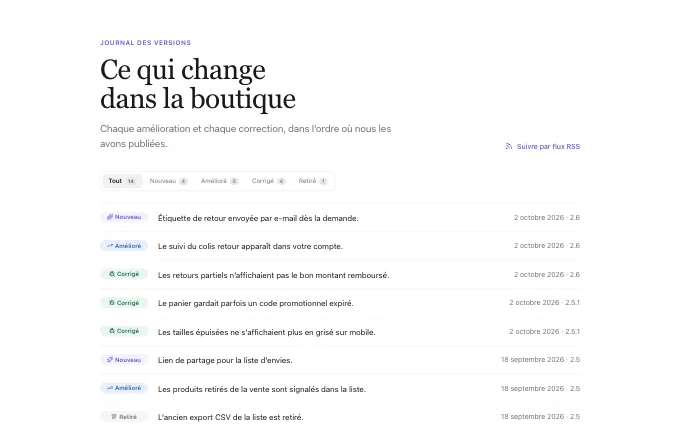Click Nouveau badge on 'Étiquette de retour' row
680x425 pixels.
pyautogui.click(x=124, y=217)
